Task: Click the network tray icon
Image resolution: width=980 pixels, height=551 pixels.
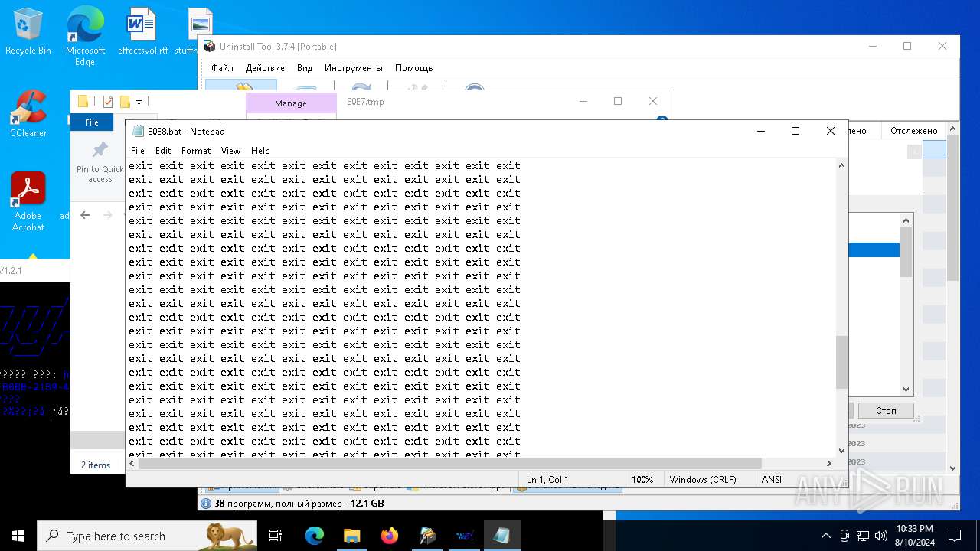Action: pyautogui.click(x=863, y=536)
